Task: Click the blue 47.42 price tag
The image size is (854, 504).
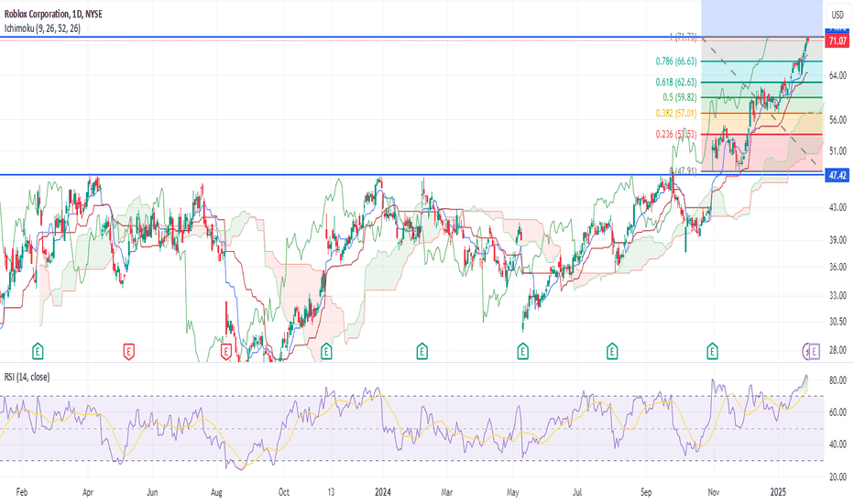Action: 838,175
